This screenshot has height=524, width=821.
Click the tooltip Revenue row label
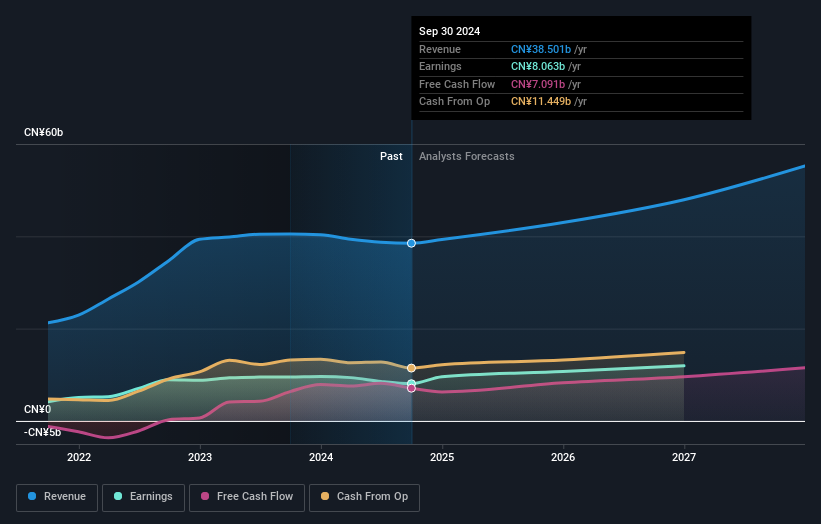point(440,49)
